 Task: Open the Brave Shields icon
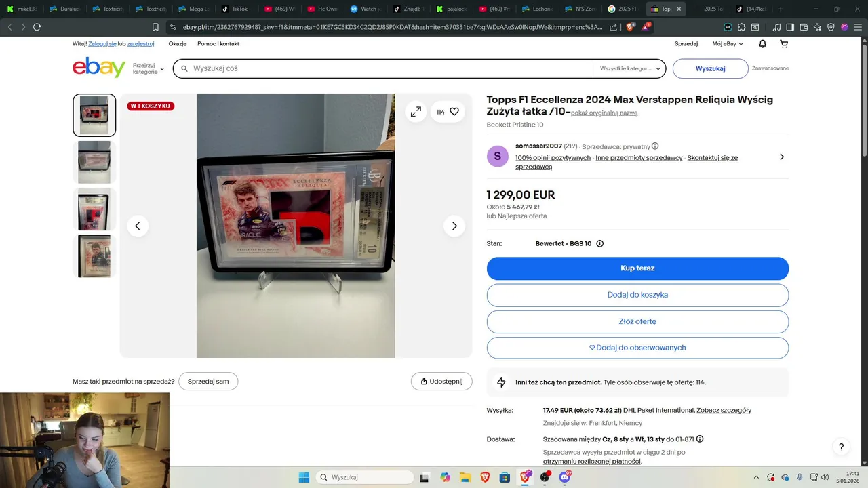point(631,27)
